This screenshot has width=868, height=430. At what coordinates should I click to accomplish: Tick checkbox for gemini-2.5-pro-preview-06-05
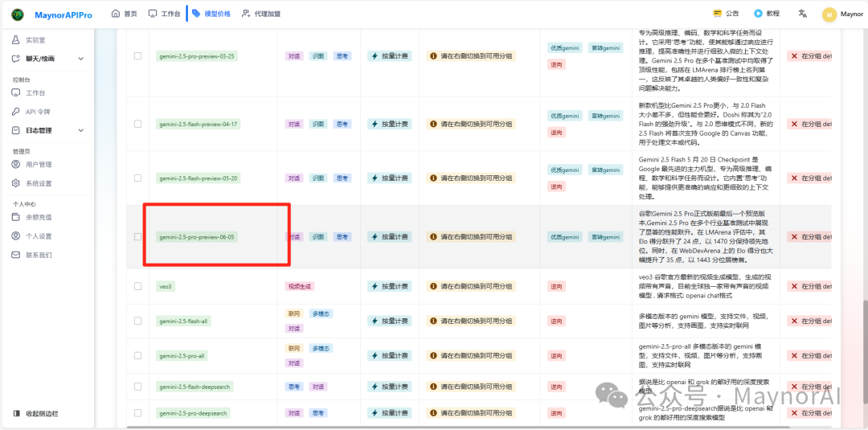[x=138, y=237]
